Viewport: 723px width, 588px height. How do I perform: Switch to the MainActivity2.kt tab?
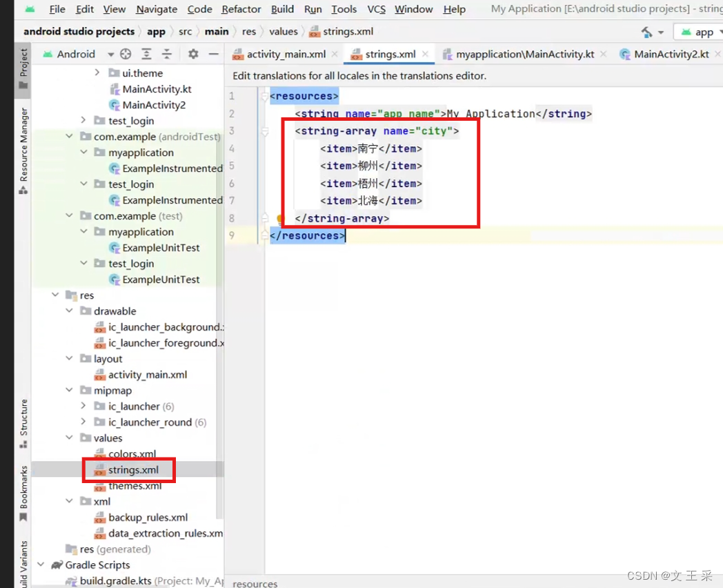671,55
